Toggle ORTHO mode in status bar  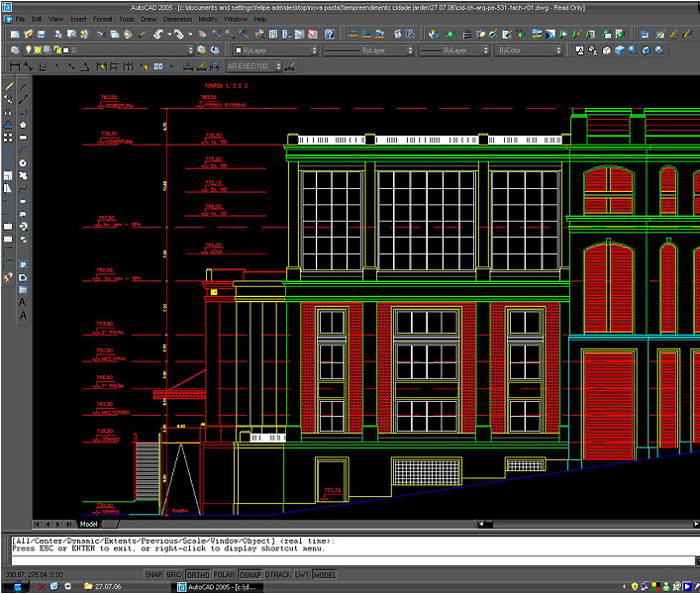click(199, 574)
